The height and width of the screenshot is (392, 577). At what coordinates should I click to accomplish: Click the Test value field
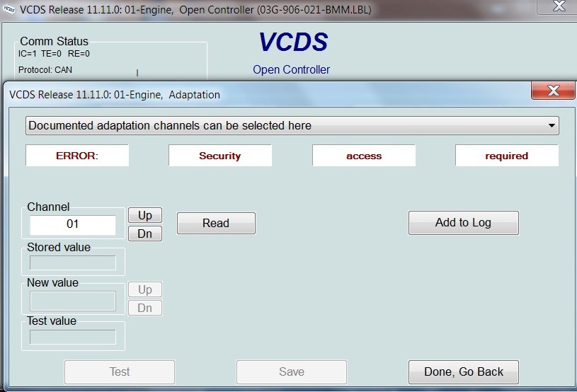(72, 337)
